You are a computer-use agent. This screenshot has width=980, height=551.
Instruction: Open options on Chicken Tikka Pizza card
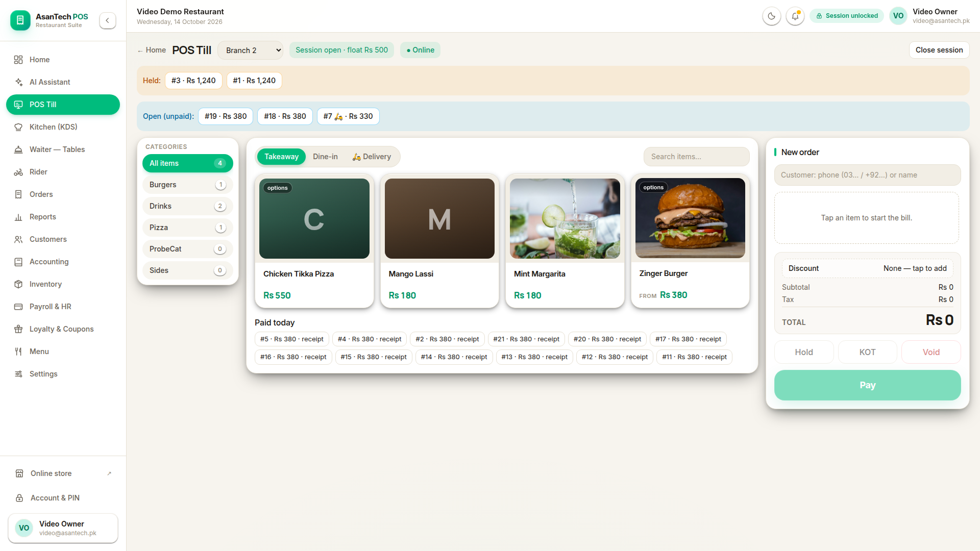[x=277, y=188]
